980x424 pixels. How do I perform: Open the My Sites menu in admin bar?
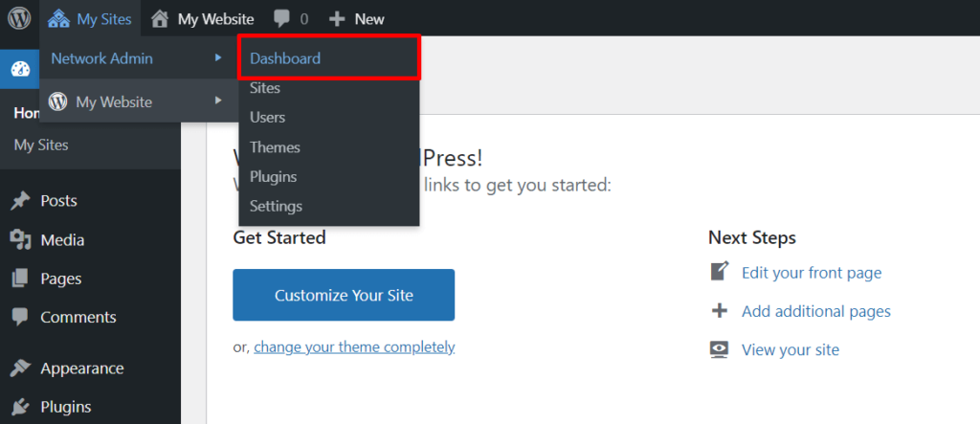[x=90, y=19]
